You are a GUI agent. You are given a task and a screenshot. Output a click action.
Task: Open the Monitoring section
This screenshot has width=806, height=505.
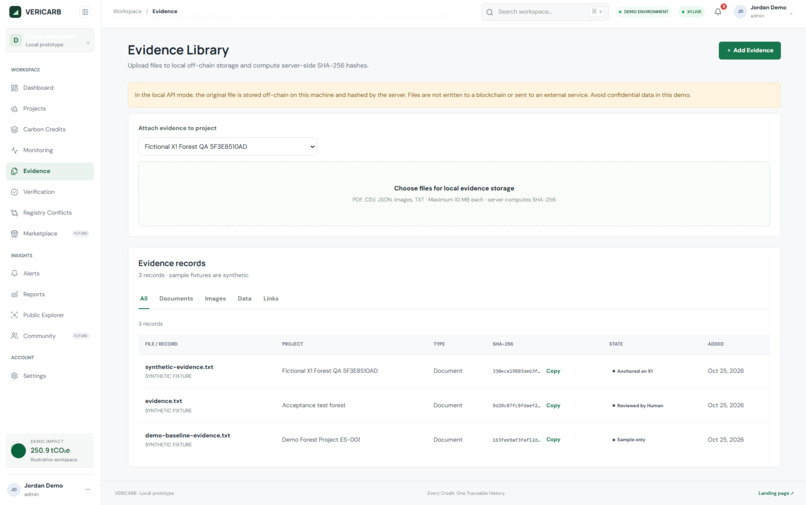point(50,150)
